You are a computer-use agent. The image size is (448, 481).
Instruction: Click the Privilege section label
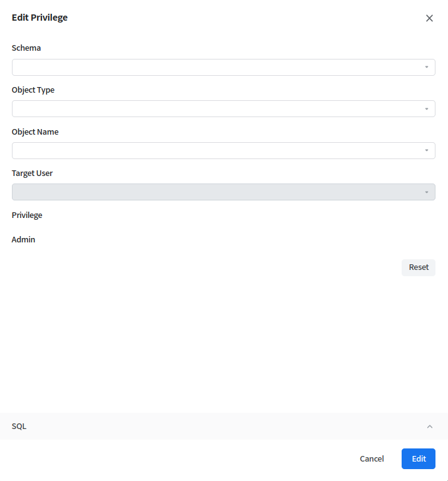27,215
